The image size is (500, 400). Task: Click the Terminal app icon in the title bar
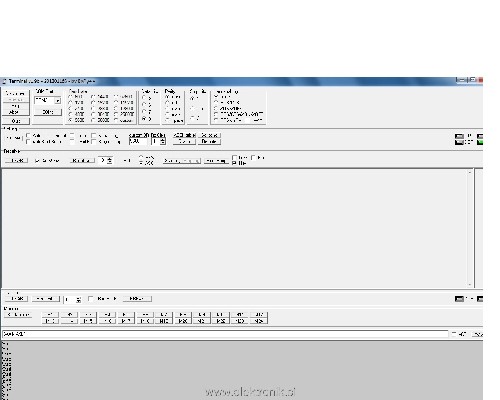coord(4,81)
